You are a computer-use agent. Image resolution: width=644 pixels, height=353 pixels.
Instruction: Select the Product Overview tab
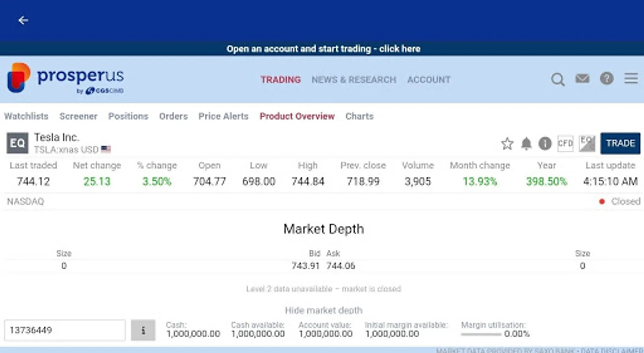(x=297, y=116)
